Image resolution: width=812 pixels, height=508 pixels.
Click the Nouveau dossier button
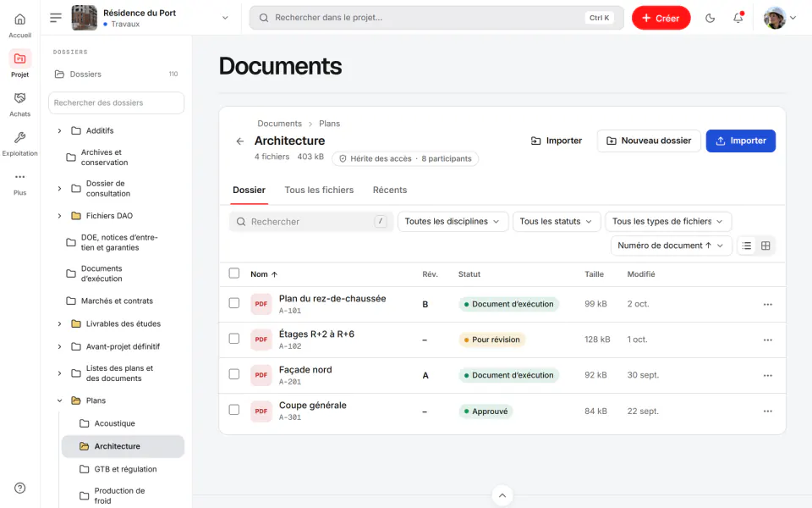[649, 141]
